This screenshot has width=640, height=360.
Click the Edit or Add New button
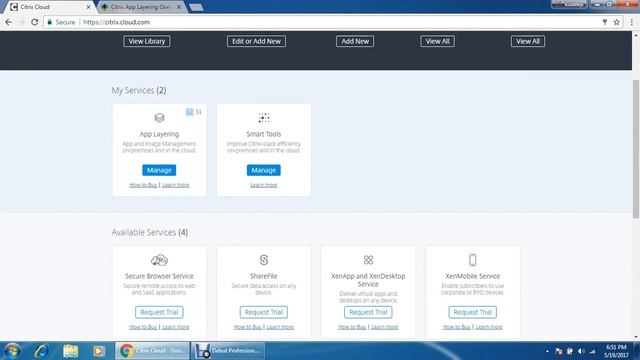click(256, 41)
